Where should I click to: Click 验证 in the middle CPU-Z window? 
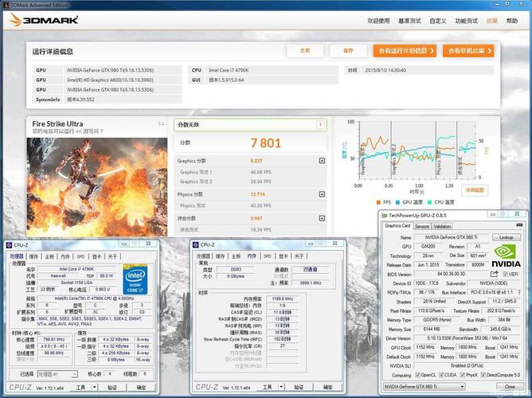(x=299, y=387)
